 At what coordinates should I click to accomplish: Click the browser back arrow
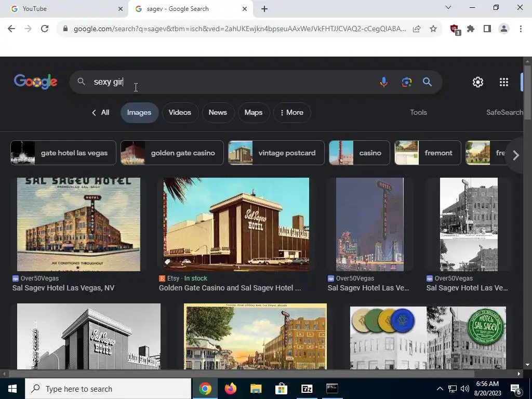[11, 29]
